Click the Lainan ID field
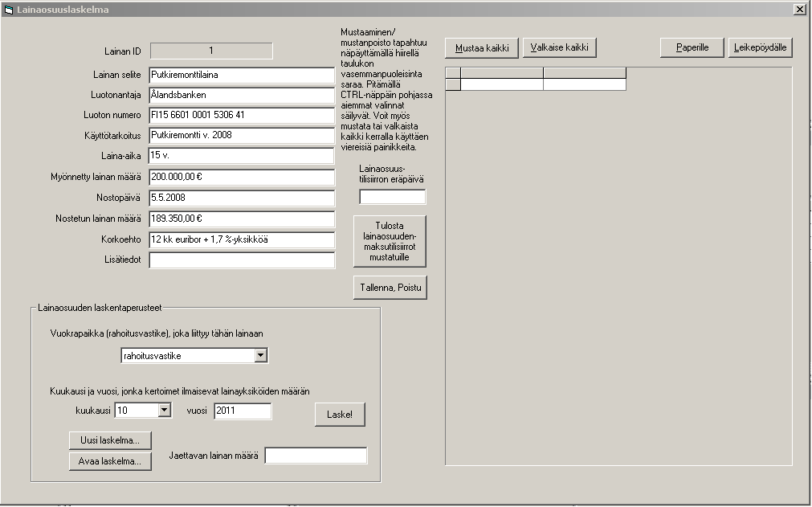 (211, 51)
